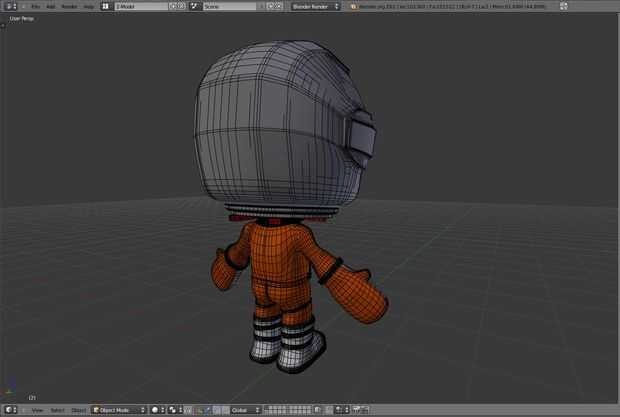Open the 3D View editor type selector
Viewport: 620px width, 417px height.
click(11, 410)
